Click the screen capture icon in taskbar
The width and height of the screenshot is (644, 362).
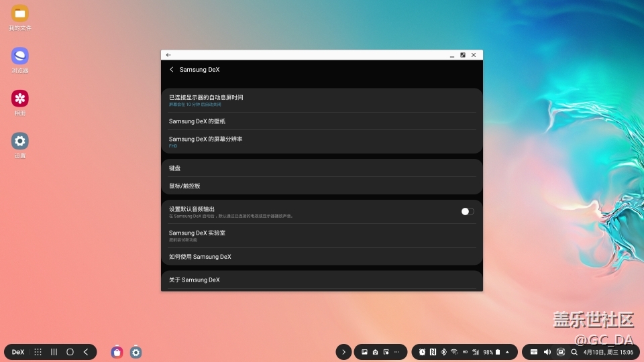[x=560, y=352]
